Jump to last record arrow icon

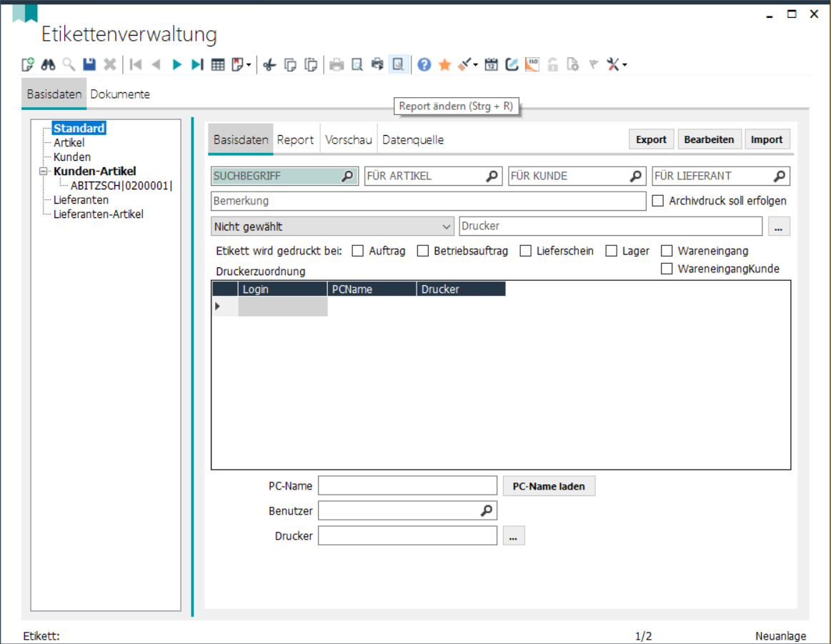pyautogui.click(x=197, y=65)
